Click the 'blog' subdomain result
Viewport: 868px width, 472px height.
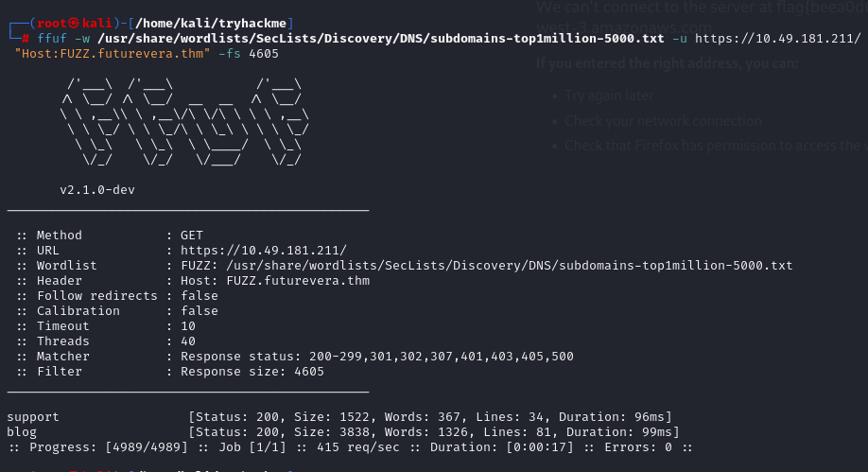(x=22, y=431)
